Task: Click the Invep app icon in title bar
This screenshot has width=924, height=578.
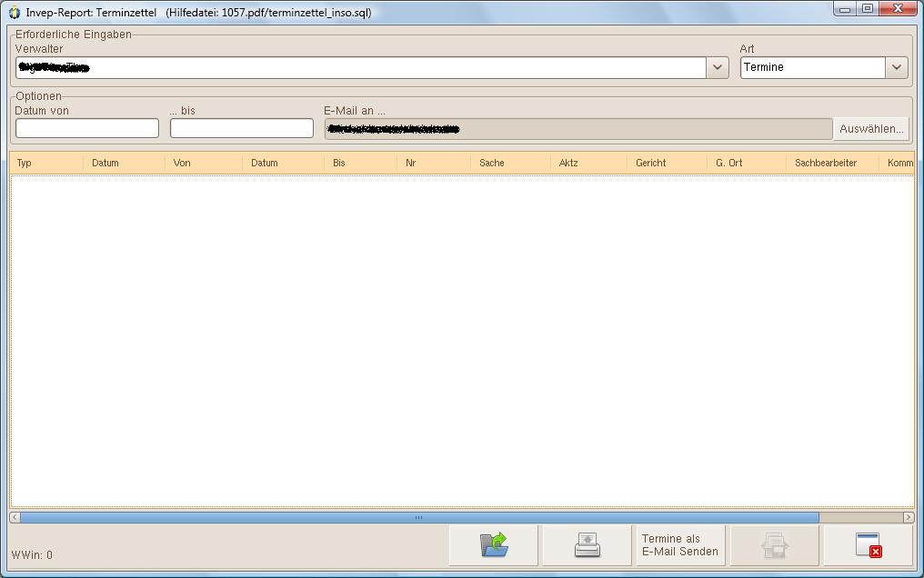Action: 15,13
